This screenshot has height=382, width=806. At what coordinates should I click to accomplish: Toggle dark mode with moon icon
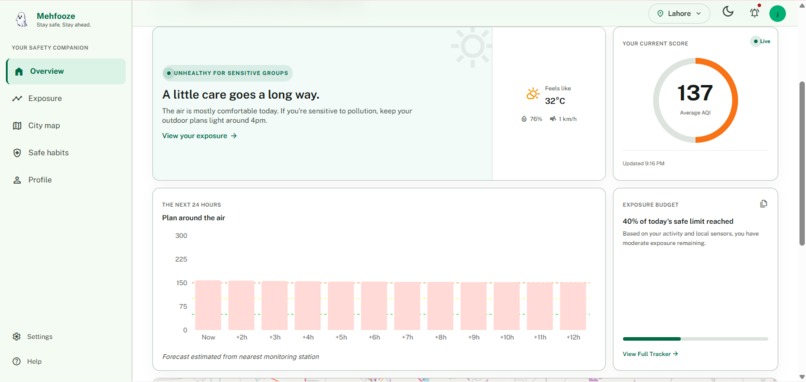click(x=728, y=12)
